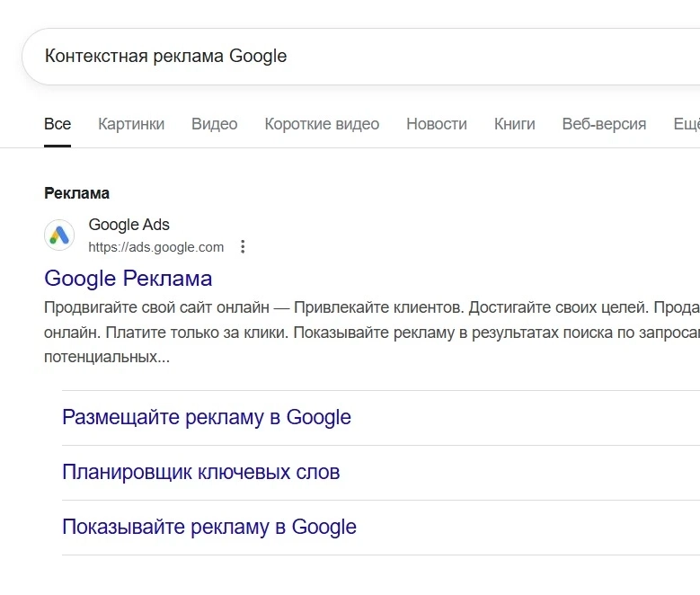Open the Короткие видео tab
Screen dimensions: 700x595
(x=322, y=124)
